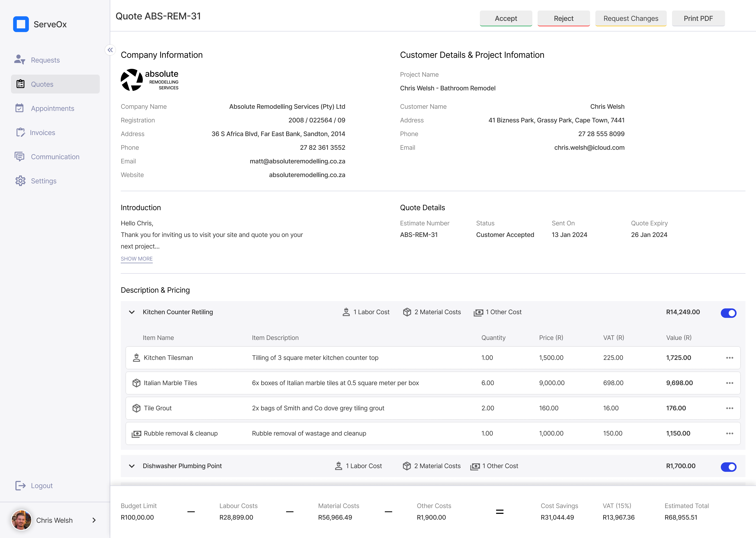This screenshot has width=756, height=538.
Task: Click project name Chris Welsh - Bathroom Remodel
Action: click(447, 88)
